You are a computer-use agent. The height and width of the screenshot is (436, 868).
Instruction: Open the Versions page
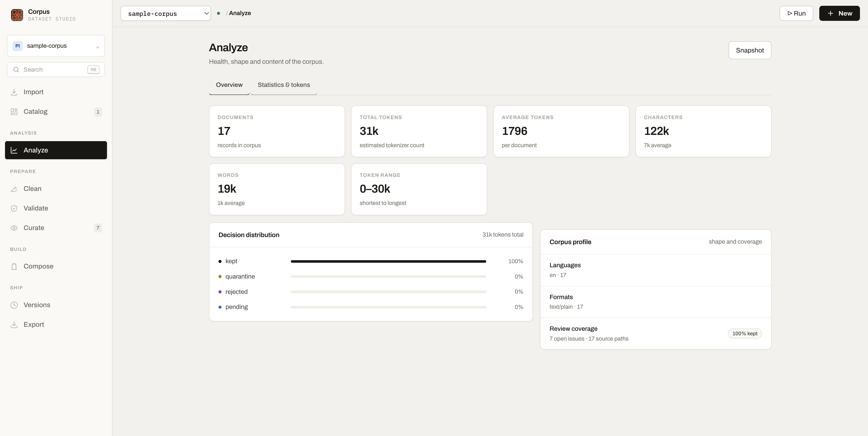(x=56, y=305)
